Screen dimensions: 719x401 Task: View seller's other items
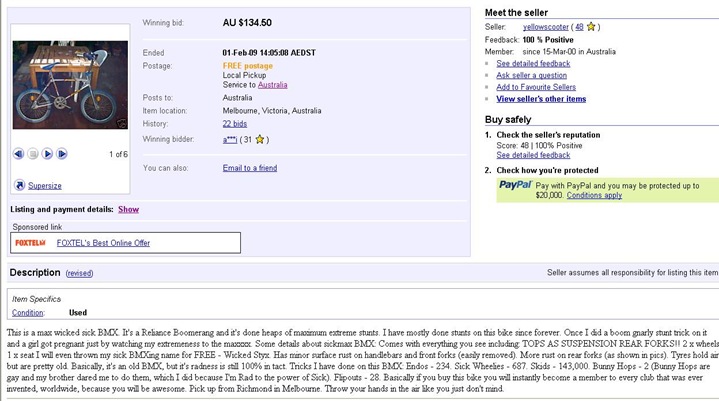[x=541, y=99]
